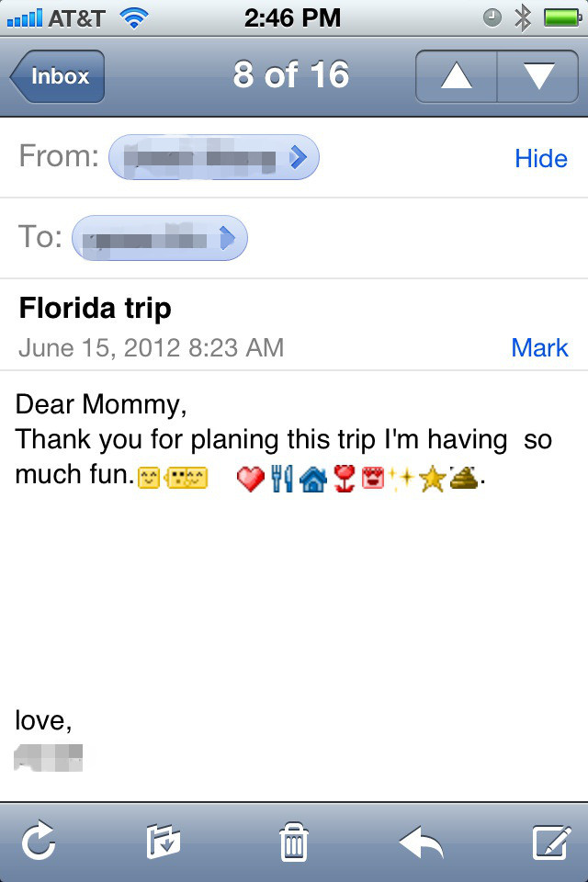Tap the gold star emoji
Image resolution: width=588 pixels, height=882 pixels.
point(432,479)
